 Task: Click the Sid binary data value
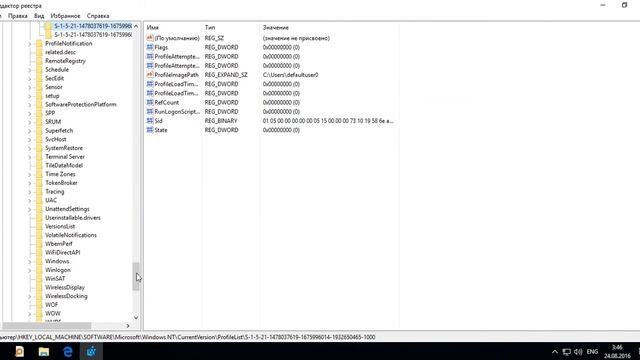[328, 121]
